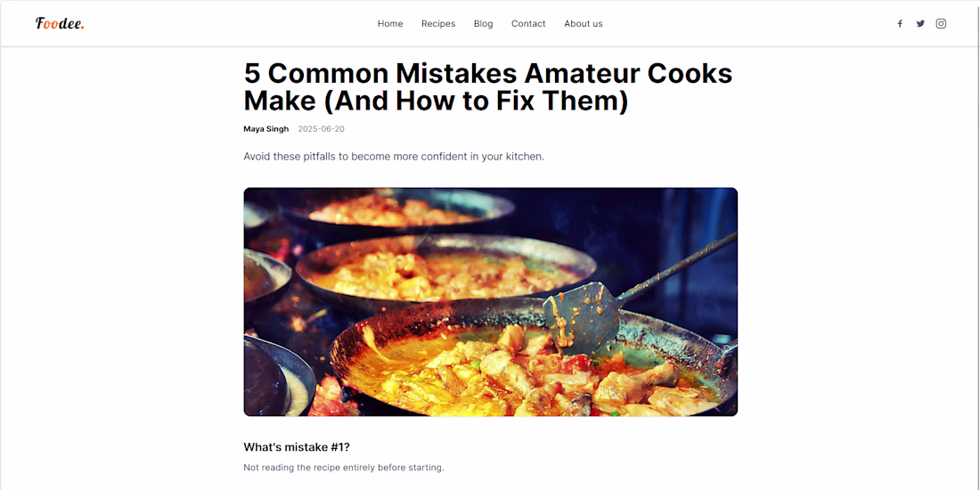Visit the About us page
Screen dimensions: 980x490
(x=584, y=24)
